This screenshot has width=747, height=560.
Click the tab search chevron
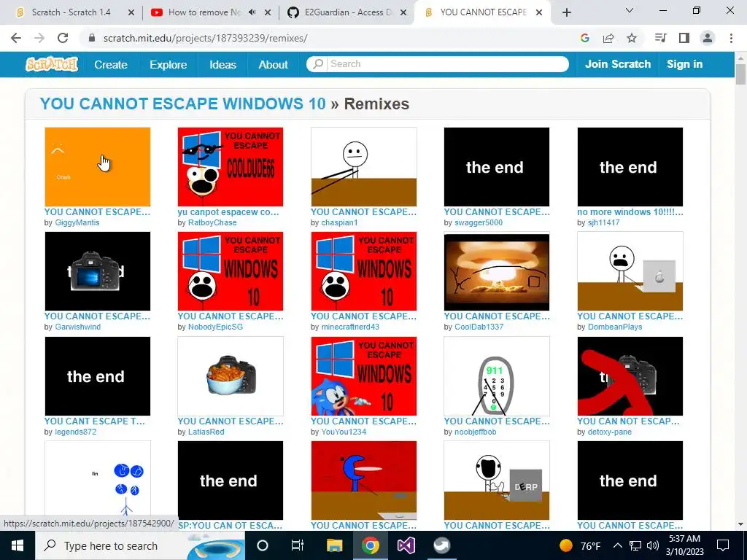tap(630, 10)
